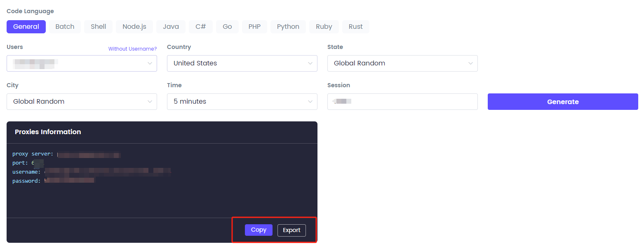The width and height of the screenshot is (644, 251).
Task: Choose the Shell code language
Action: click(x=99, y=27)
